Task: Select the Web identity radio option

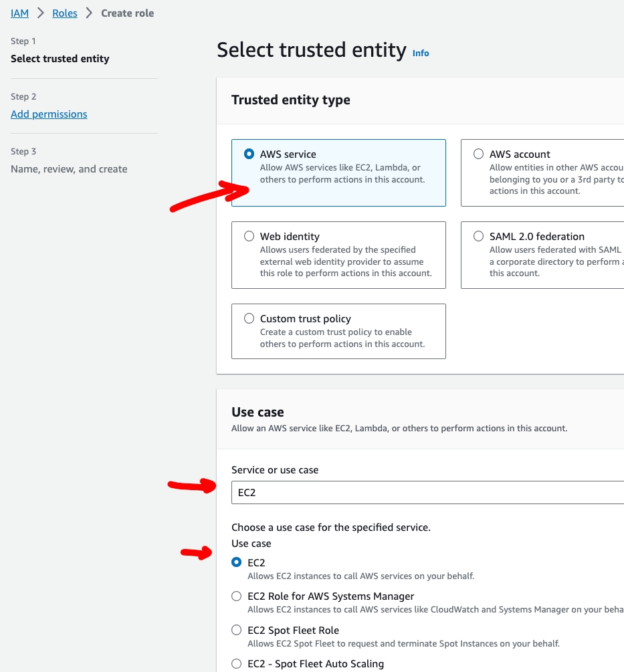Action: 249,236
